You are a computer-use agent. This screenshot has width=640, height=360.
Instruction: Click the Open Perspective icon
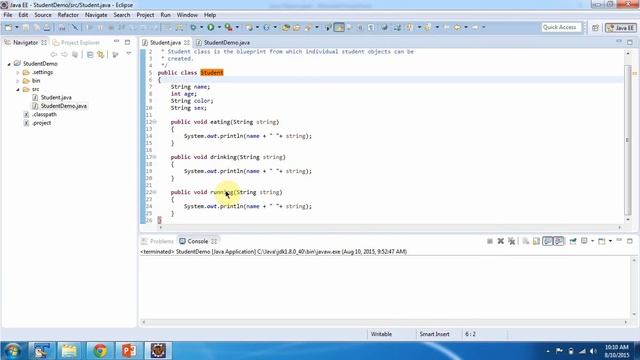point(595,28)
